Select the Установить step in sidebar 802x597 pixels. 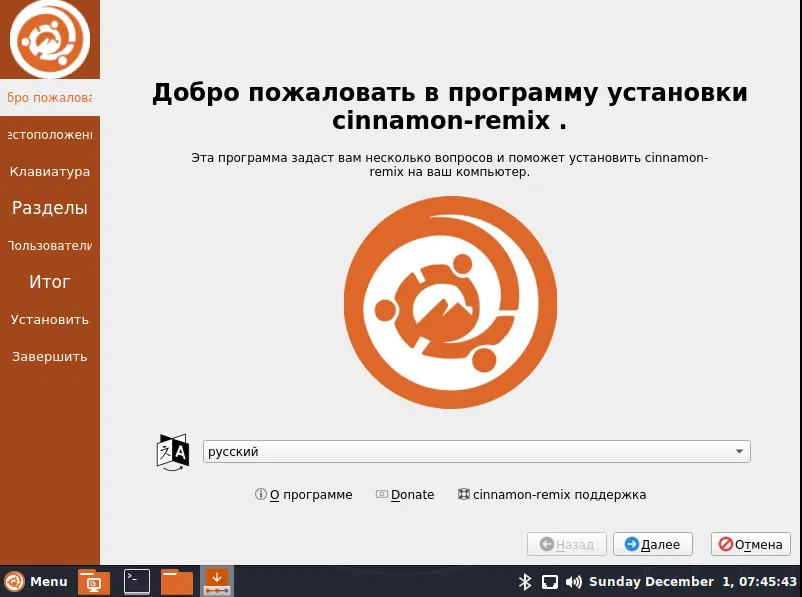click(x=50, y=320)
